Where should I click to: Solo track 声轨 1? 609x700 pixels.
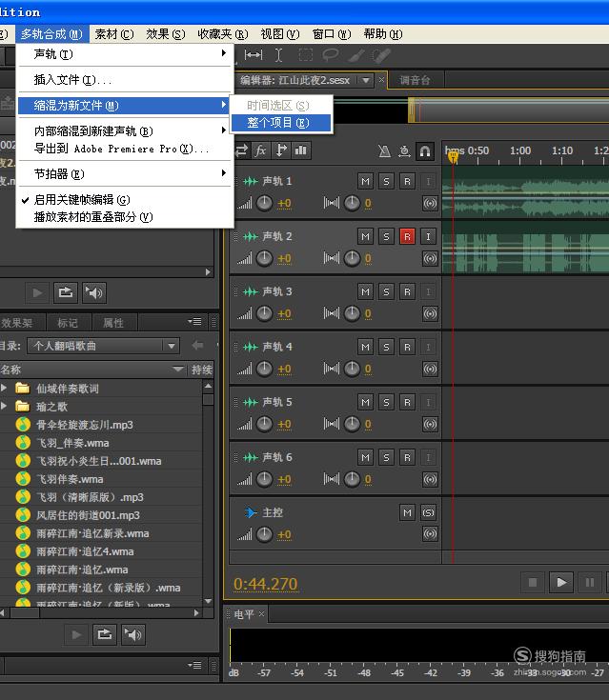coord(386,181)
